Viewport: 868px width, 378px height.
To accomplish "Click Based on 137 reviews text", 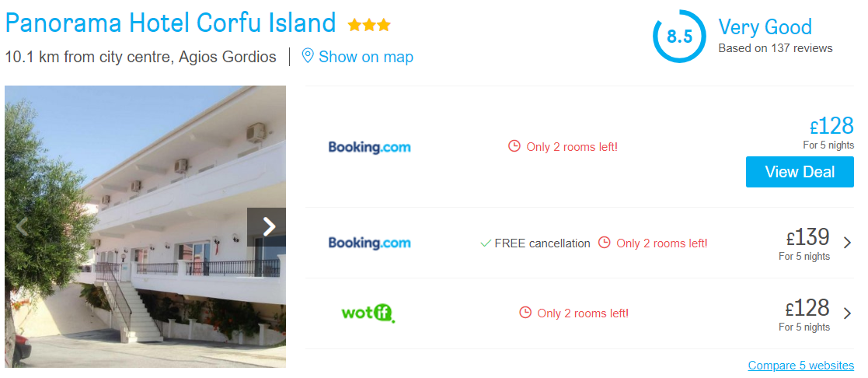I will point(775,48).
